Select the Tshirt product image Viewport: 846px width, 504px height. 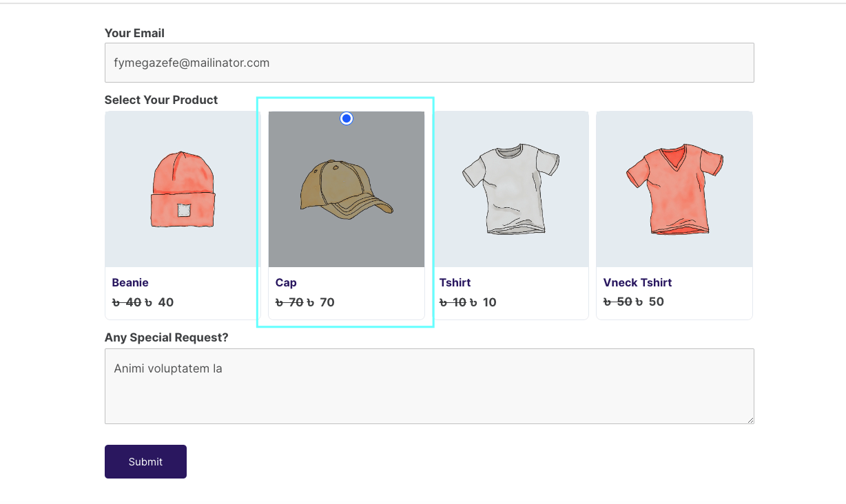[510, 189]
